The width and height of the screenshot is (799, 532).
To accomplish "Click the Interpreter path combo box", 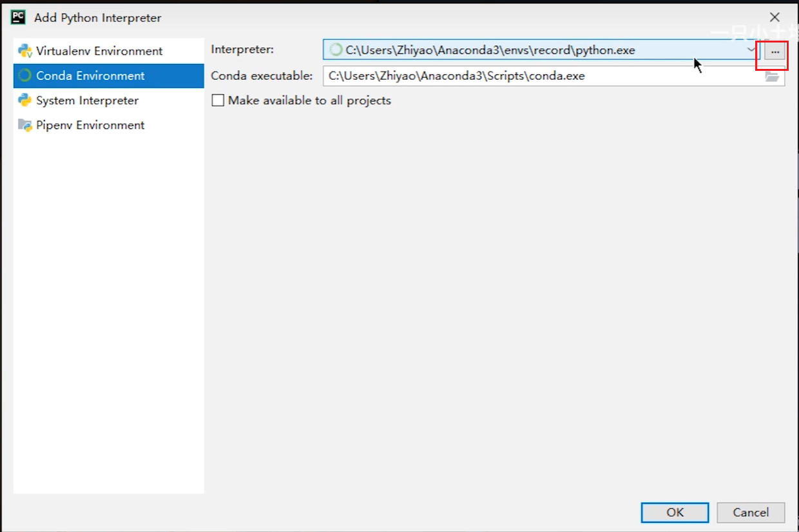I will coord(542,50).
